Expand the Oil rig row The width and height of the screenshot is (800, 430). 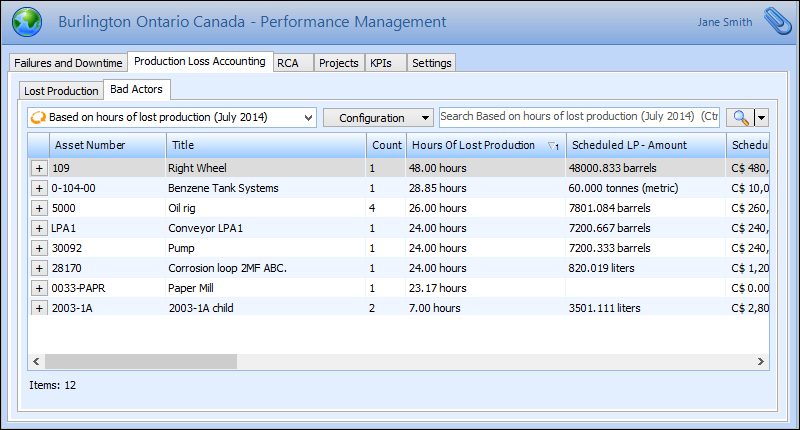(39, 208)
